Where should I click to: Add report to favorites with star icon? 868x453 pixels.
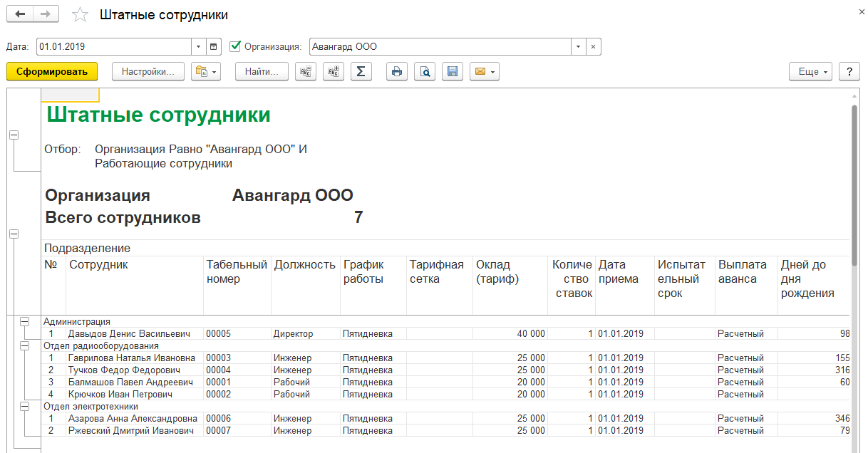coord(81,15)
